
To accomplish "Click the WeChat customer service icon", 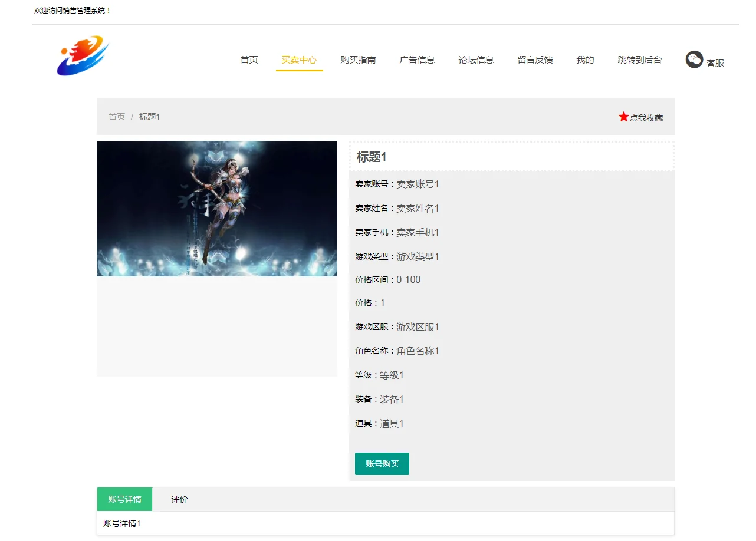I will click(x=694, y=59).
